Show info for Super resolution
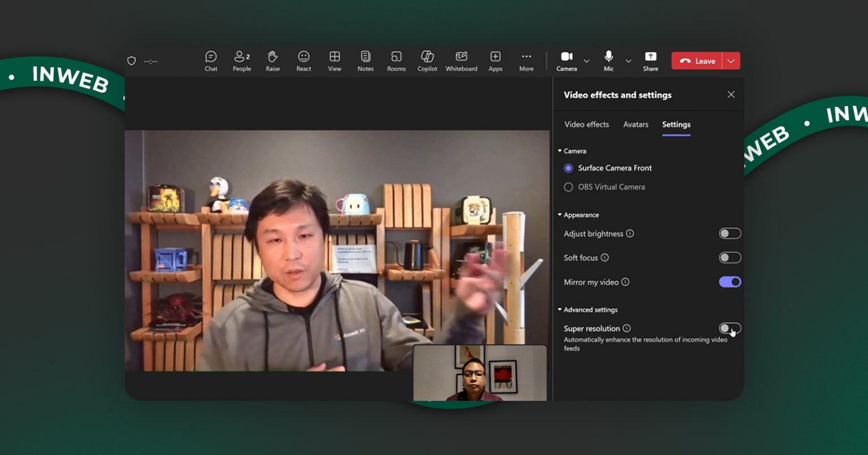 coord(627,328)
